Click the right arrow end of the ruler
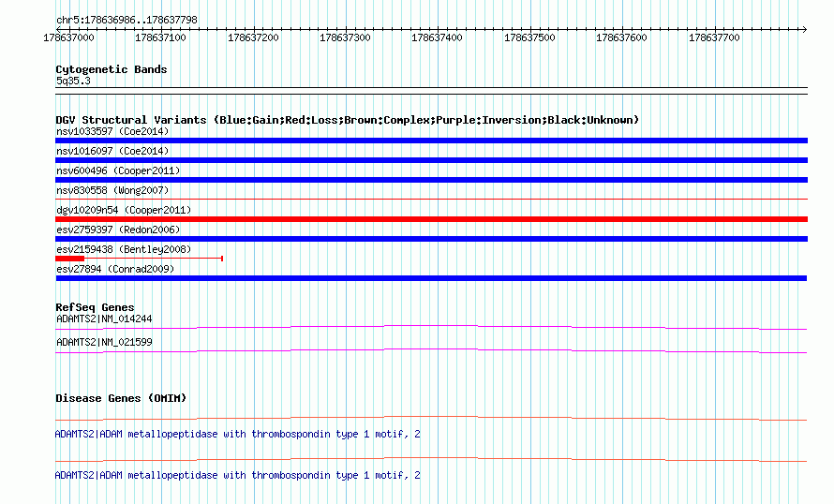Screen dimensions: 834x504 (805, 29)
